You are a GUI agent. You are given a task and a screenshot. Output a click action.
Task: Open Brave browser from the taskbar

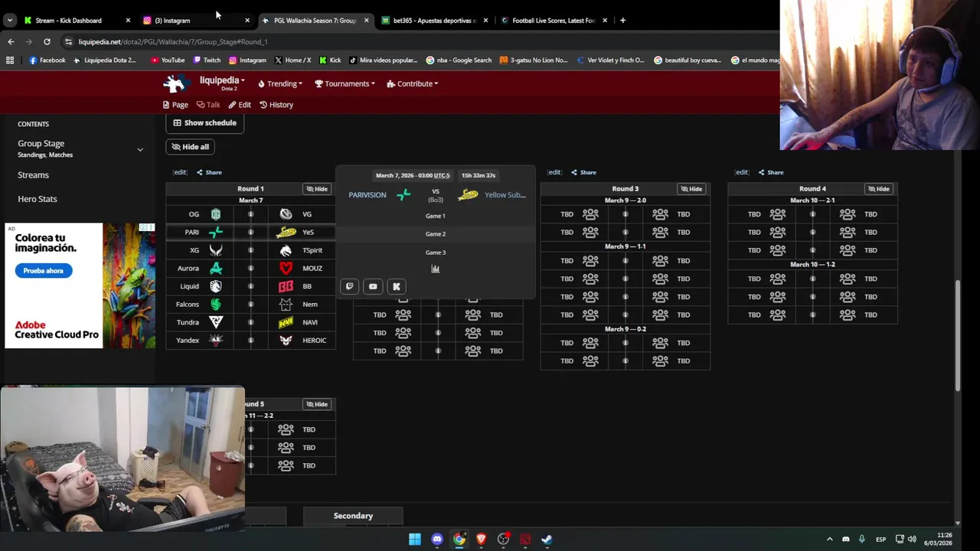(481, 540)
